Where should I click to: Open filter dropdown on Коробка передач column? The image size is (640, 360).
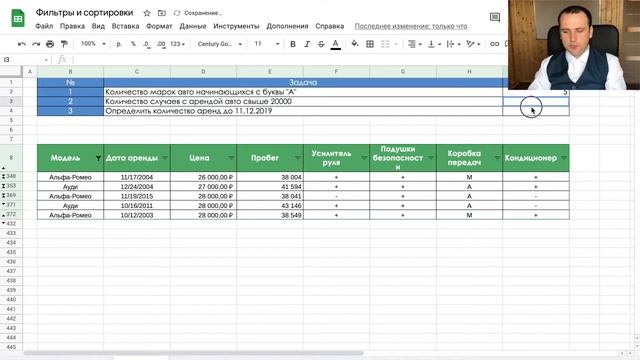497,158
